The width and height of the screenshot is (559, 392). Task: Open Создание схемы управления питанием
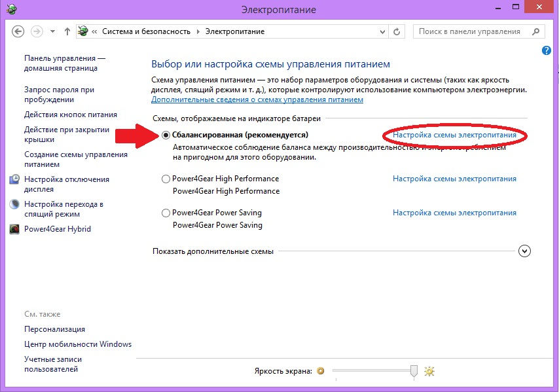click(x=75, y=159)
